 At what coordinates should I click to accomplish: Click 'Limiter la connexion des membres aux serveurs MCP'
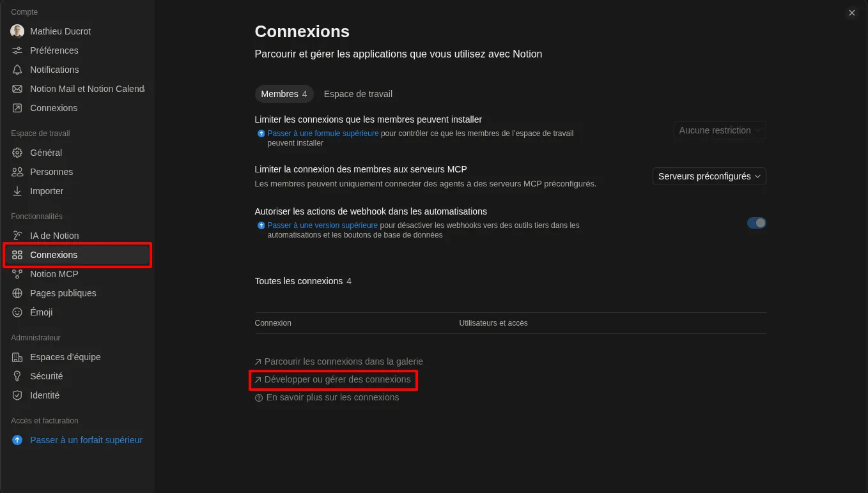(361, 169)
